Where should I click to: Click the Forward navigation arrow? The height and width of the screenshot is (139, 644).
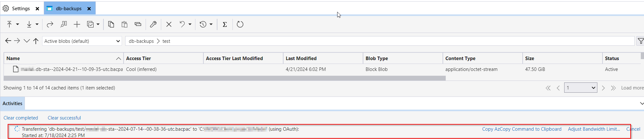[17, 41]
